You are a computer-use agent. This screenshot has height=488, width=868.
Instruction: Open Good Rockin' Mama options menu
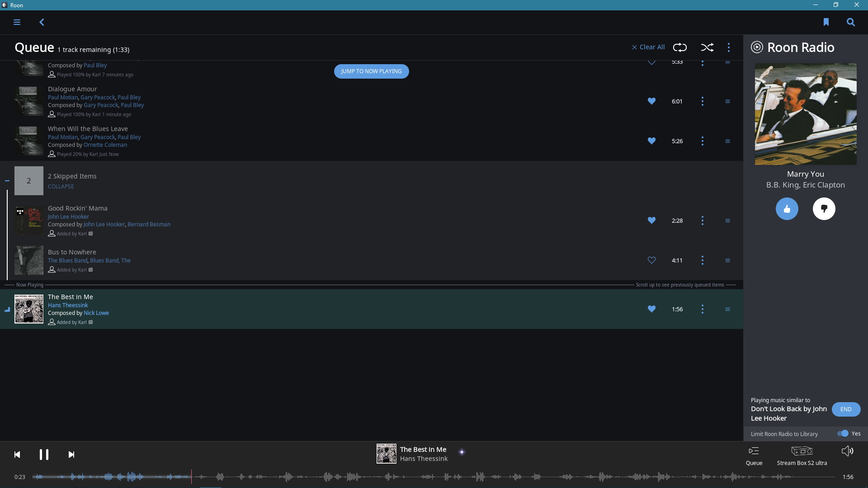(x=703, y=221)
